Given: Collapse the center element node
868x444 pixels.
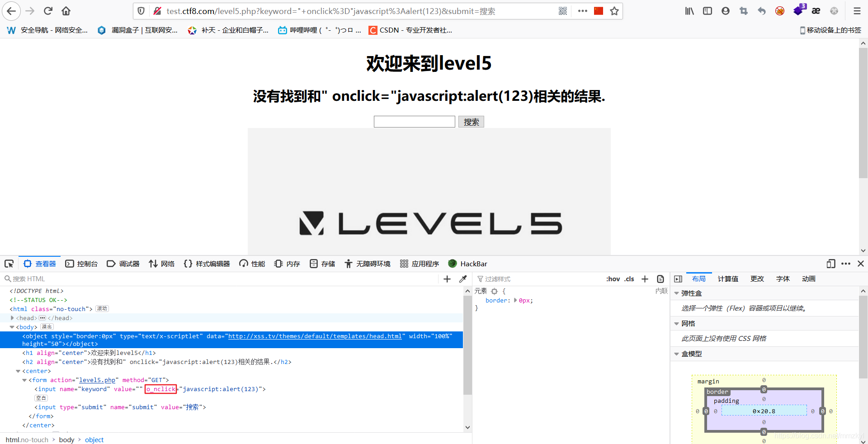Looking at the screenshot, I should (18, 371).
